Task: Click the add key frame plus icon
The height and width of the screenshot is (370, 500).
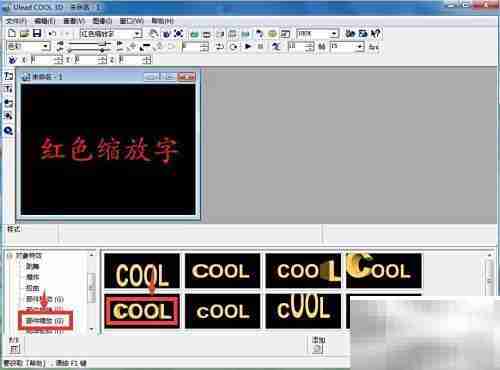Action: click(x=133, y=47)
